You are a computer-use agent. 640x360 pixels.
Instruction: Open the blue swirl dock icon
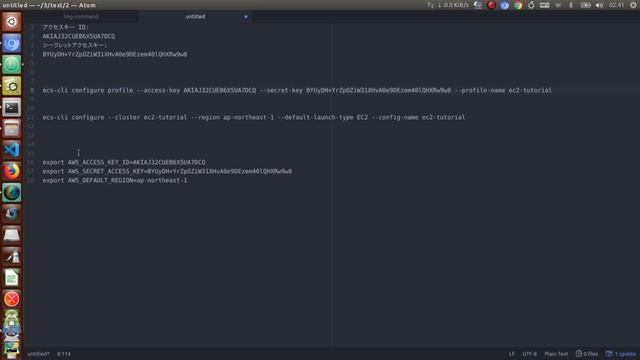(11, 214)
